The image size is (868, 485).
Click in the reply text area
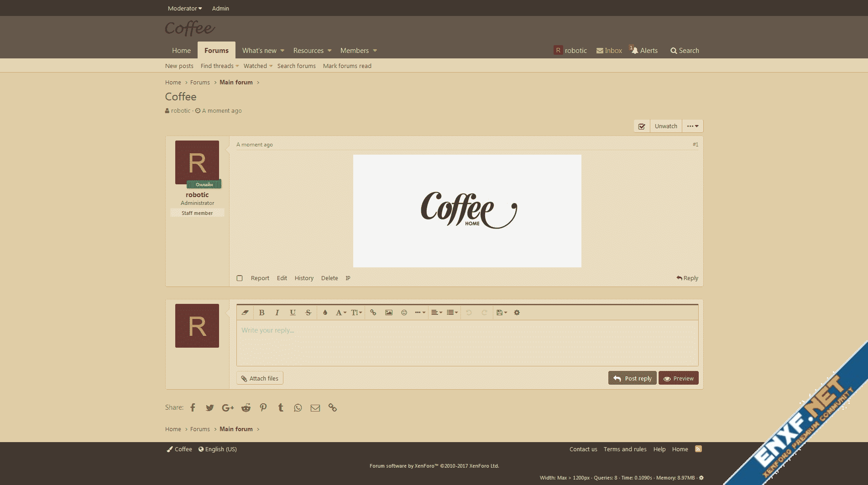click(x=467, y=342)
